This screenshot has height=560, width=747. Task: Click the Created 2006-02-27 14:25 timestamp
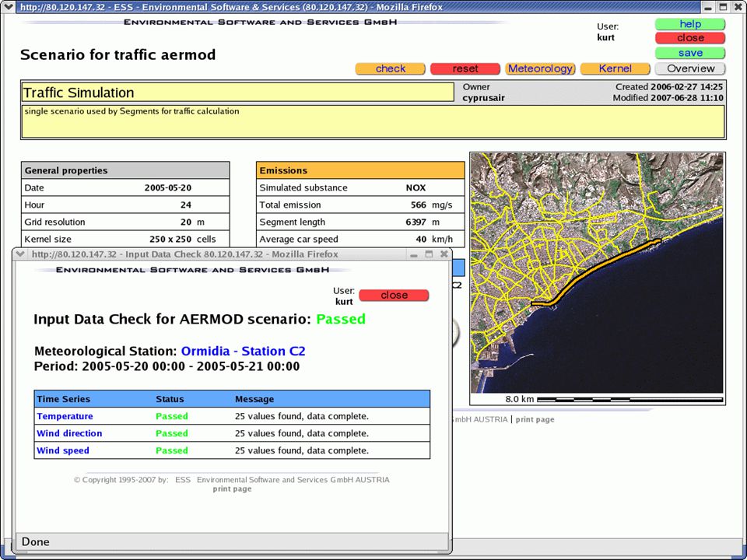[x=669, y=86]
